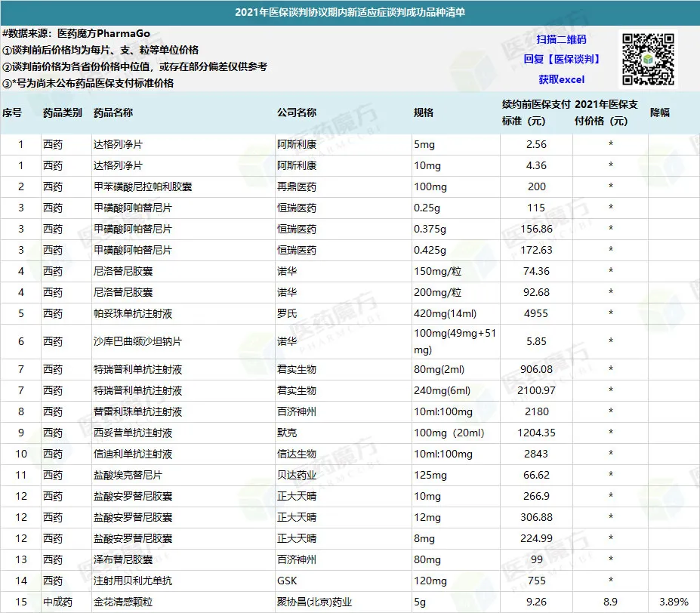Select the price cell '2180'
This screenshot has height=613, width=700.
pyautogui.click(x=536, y=411)
